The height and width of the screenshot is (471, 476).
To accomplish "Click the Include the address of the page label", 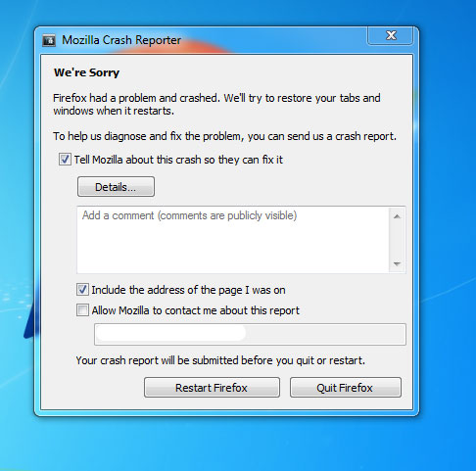I will (188, 290).
